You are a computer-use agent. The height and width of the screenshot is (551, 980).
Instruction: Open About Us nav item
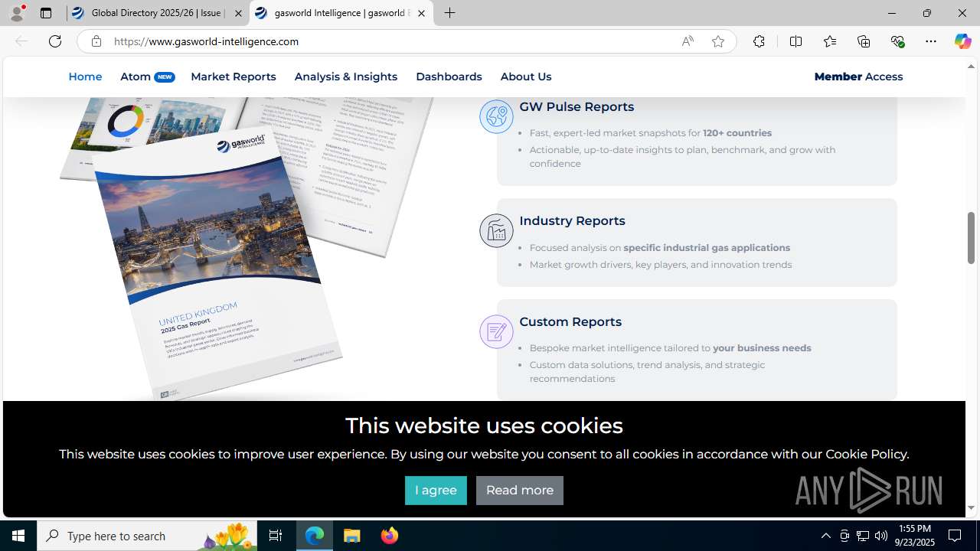coord(525,77)
